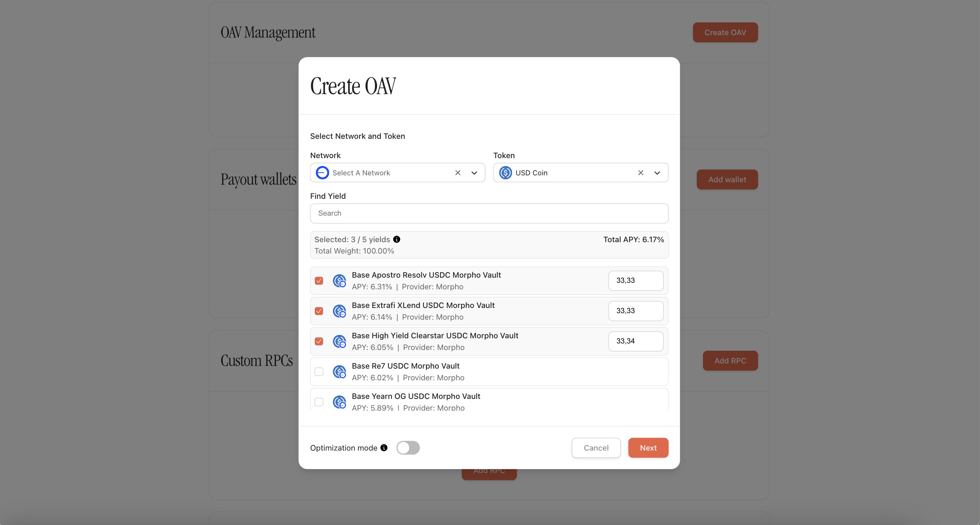
Task: Click the USD Coin token icon
Action: [x=505, y=173]
